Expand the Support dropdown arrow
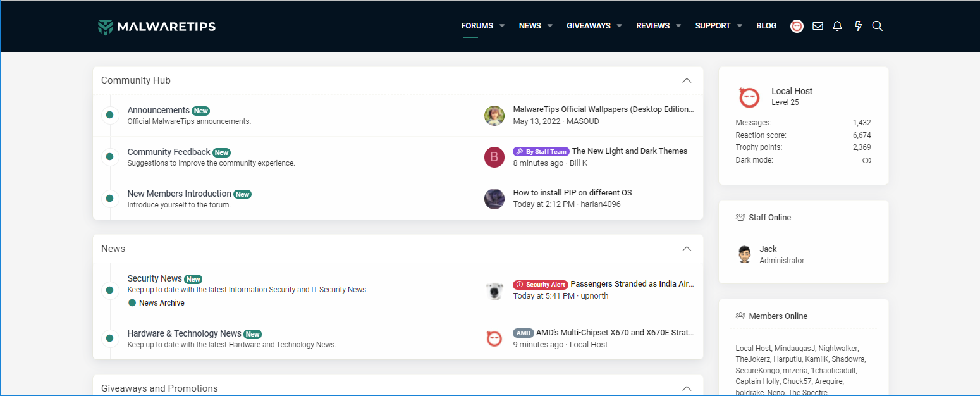This screenshot has width=980, height=396. (740, 26)
